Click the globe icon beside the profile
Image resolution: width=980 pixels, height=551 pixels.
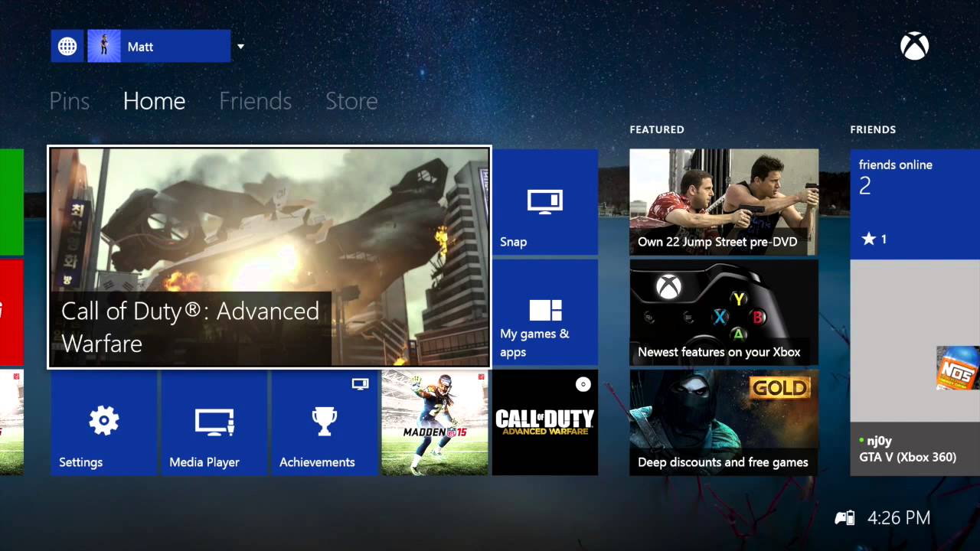click(x=67, y=47)
